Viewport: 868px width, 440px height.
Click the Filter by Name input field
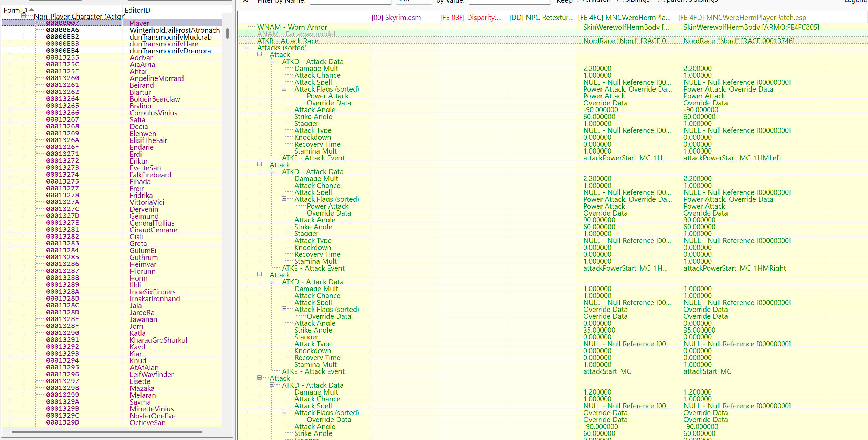coord(351,2)
